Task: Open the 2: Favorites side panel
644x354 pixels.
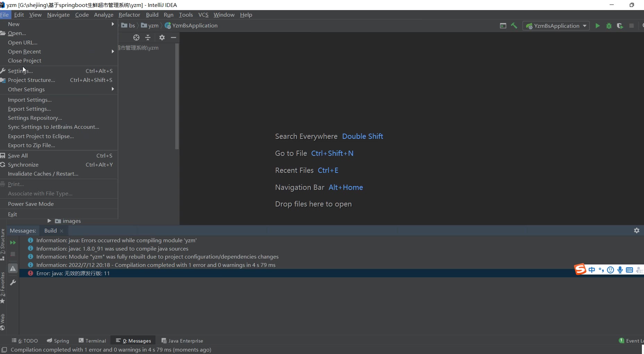Action: (3, 287)
